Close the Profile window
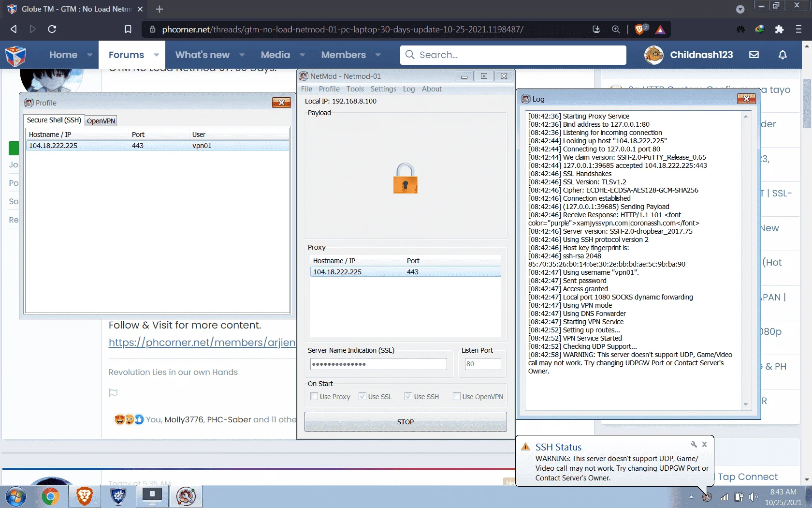The height and width of the screenshot is (508, 812). 281,103
